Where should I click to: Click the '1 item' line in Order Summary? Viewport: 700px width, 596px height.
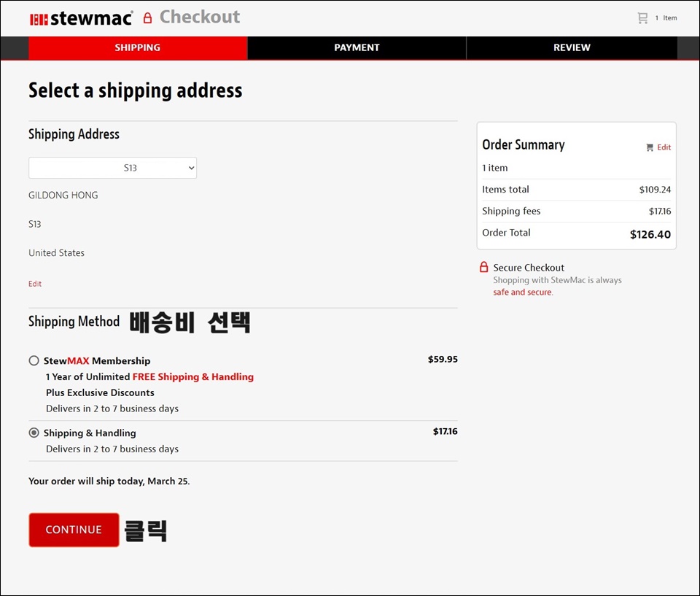pyautogui.click(x=495, y=168)
